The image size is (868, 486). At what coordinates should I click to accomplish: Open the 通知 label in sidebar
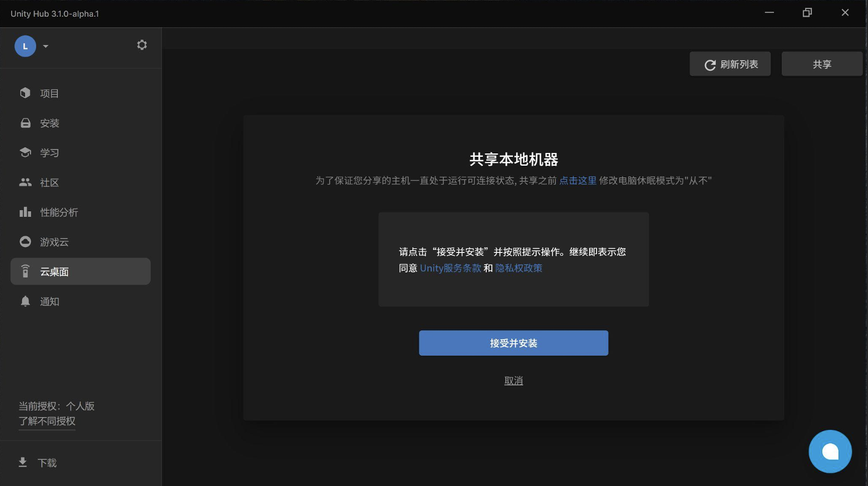pyautogui.click(x=50, y=301)
